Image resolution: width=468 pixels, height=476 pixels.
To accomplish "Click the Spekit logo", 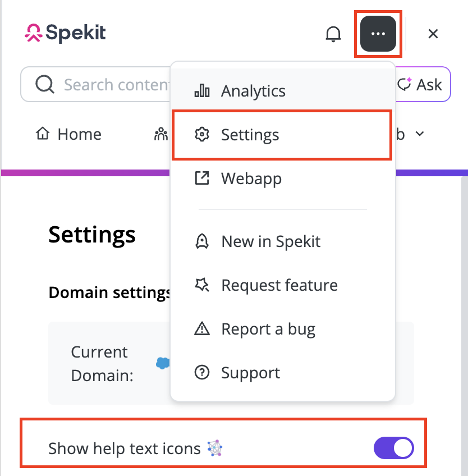I will pyautogui.click(x=65, y=33).
